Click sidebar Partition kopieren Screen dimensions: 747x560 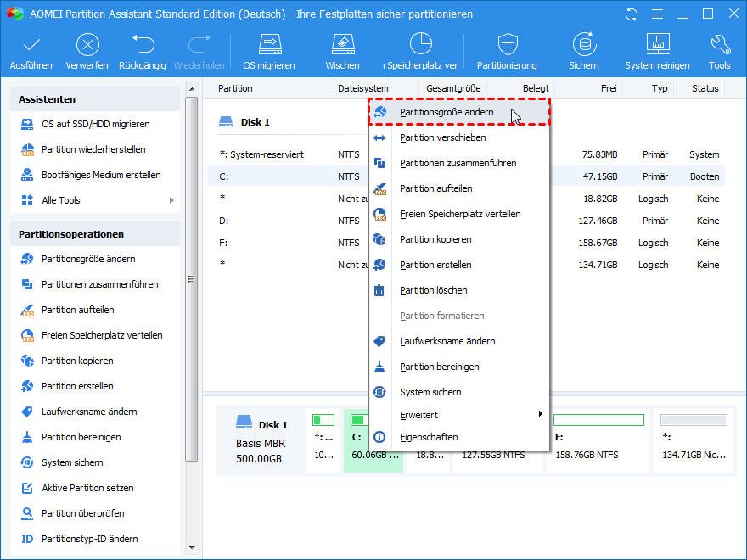tap(77, 361)
